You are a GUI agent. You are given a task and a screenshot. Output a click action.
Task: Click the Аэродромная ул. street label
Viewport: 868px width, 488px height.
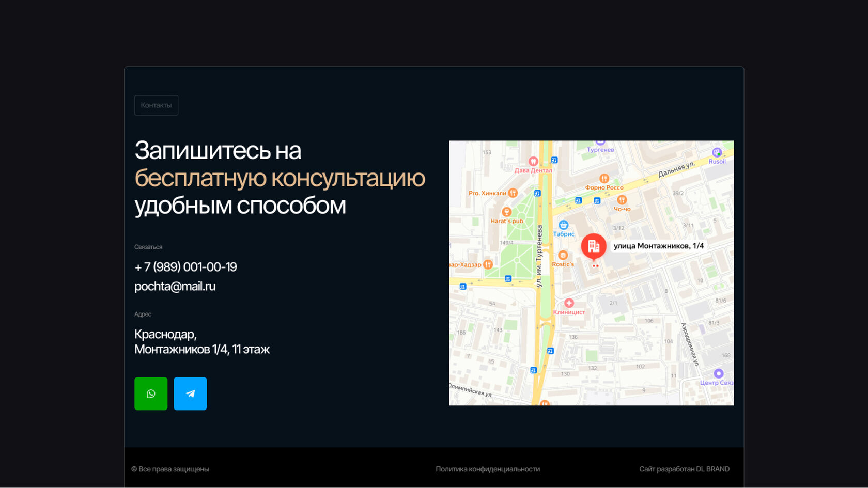coord(690,344)
